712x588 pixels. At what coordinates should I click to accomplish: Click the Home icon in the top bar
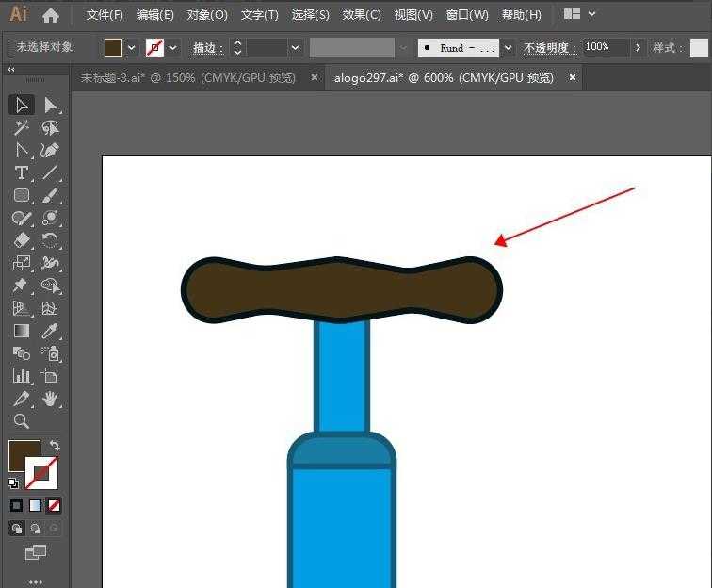[x=51, y=15]
